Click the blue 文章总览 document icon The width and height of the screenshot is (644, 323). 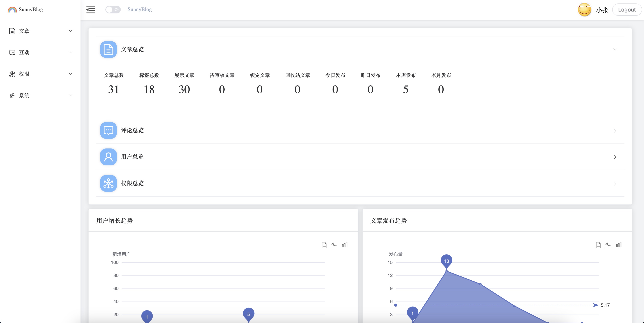[x=108, y=49]
